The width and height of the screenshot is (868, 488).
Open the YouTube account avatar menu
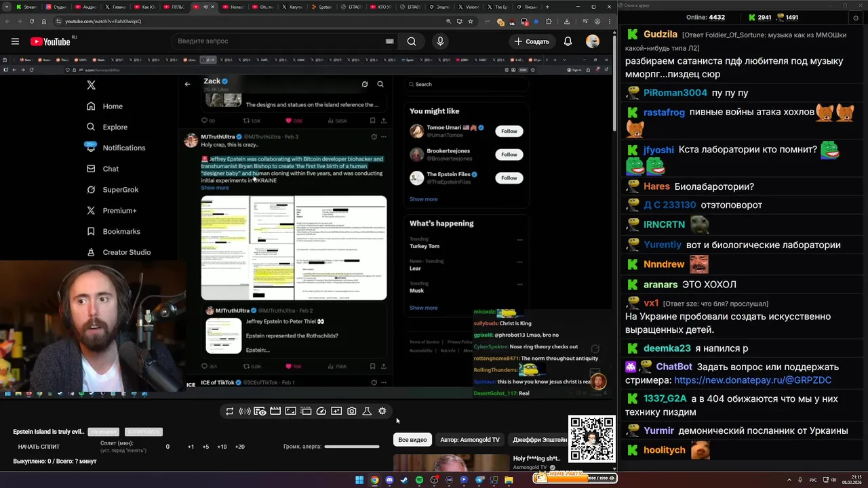point(593,41)
